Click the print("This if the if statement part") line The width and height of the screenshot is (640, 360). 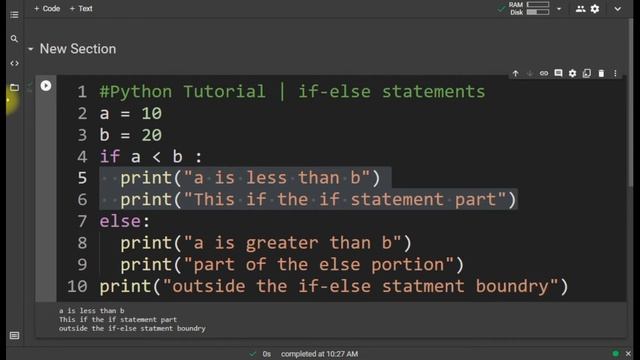pos(318,200)
